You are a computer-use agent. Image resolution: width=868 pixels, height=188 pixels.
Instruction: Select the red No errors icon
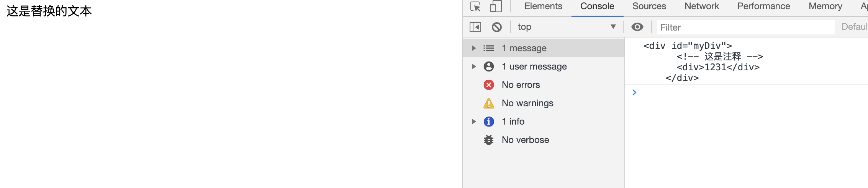[489, 85]
